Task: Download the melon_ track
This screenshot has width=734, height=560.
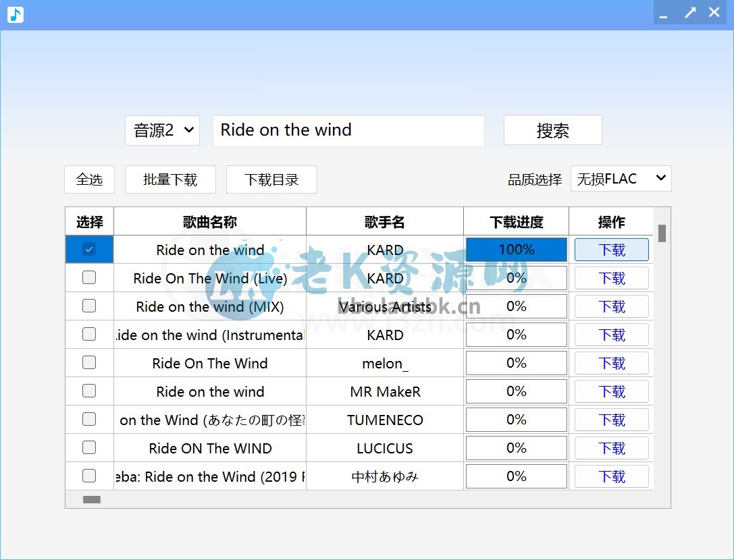Action: (612, 364)
